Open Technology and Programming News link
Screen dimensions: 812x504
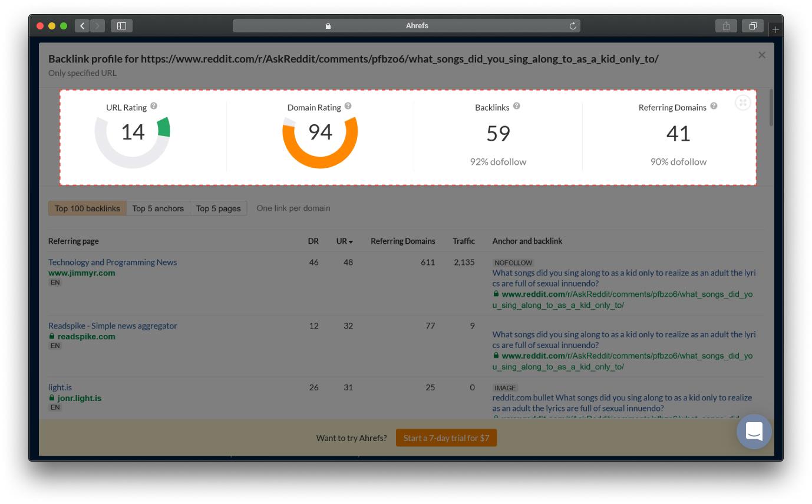pos(113,262)
